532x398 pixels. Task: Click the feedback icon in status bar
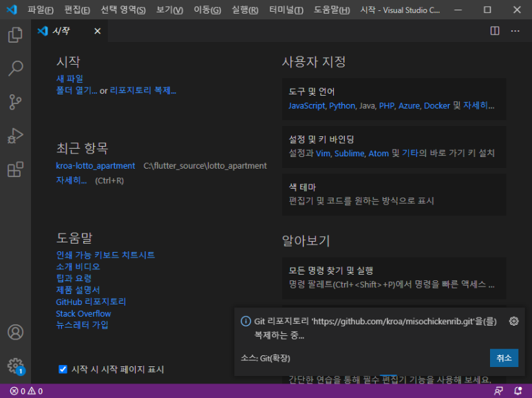coord(498,391)
